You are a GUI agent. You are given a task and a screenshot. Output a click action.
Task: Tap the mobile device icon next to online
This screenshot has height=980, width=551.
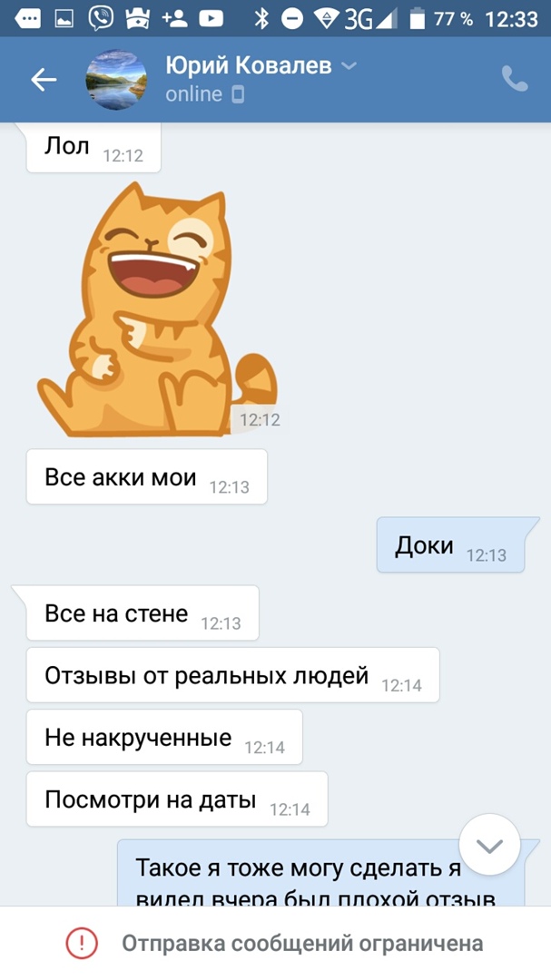point(238,94)
